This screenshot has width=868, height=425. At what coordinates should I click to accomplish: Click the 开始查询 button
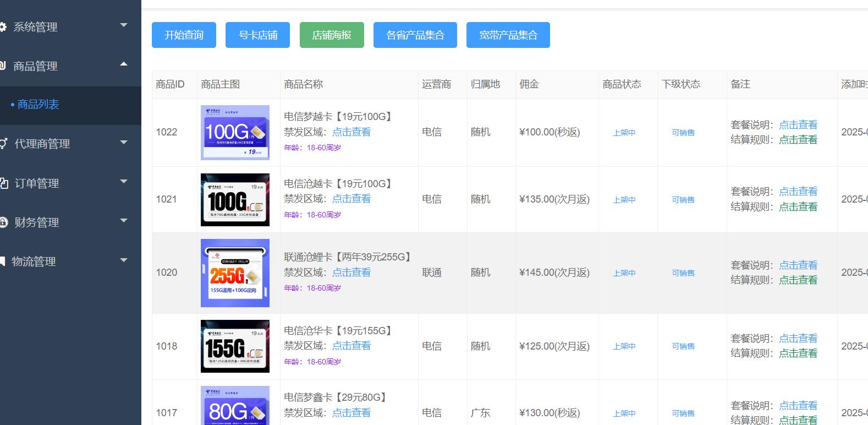click(x=184, y=35)
